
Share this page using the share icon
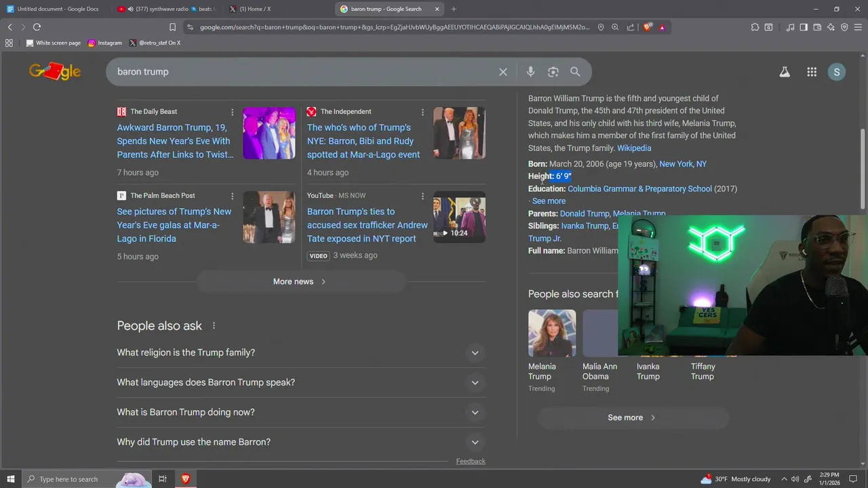631,27
